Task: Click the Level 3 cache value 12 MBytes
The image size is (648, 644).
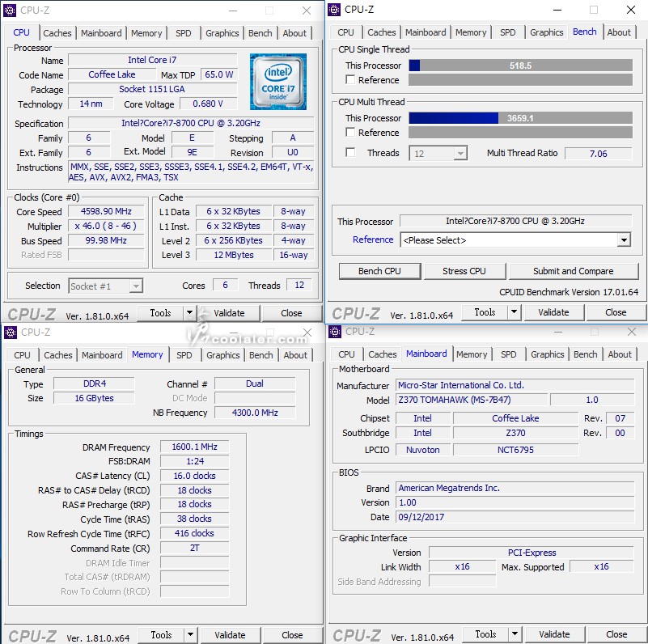Action: pos(234,255)
